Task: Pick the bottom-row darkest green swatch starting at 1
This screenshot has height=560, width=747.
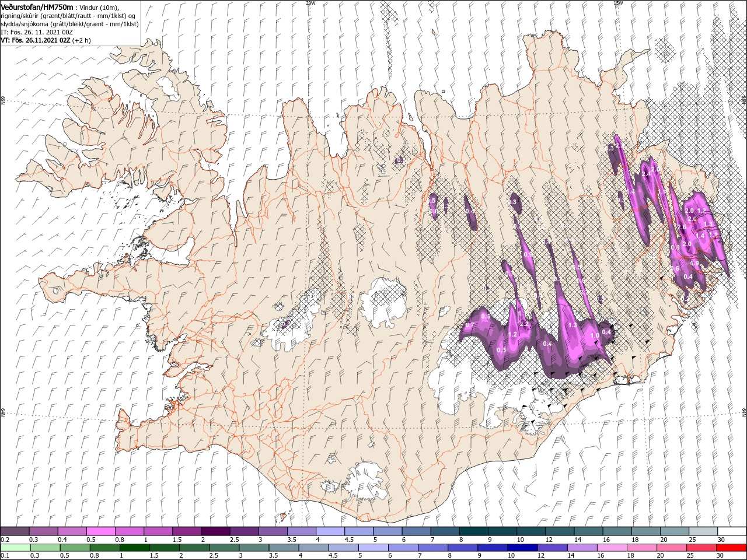Action: 135,548
